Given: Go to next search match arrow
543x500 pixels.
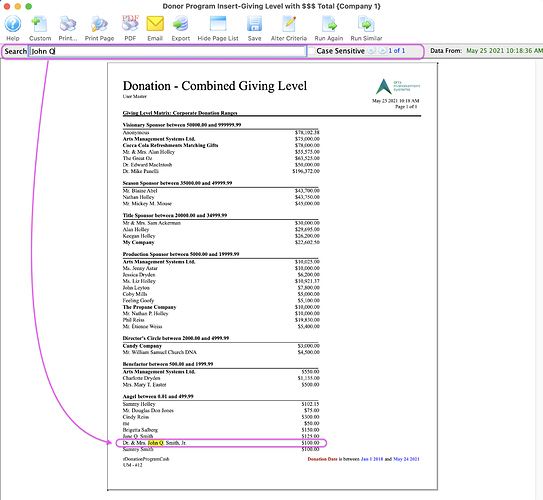Looking at the screenshot, I should (382, 51).
